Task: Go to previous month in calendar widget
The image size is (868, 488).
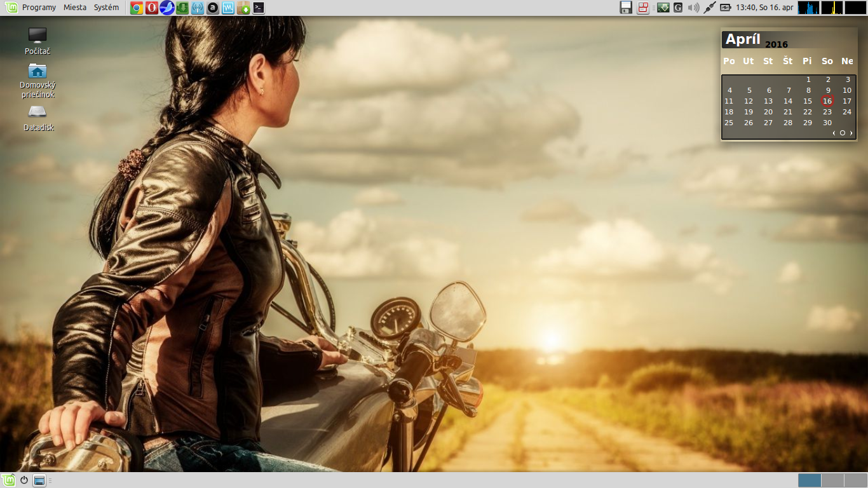Action: click(834, 133)
